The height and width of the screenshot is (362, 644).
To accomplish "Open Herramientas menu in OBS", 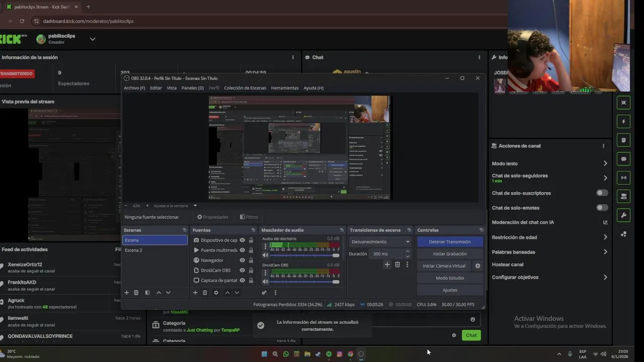I will 285,88.
